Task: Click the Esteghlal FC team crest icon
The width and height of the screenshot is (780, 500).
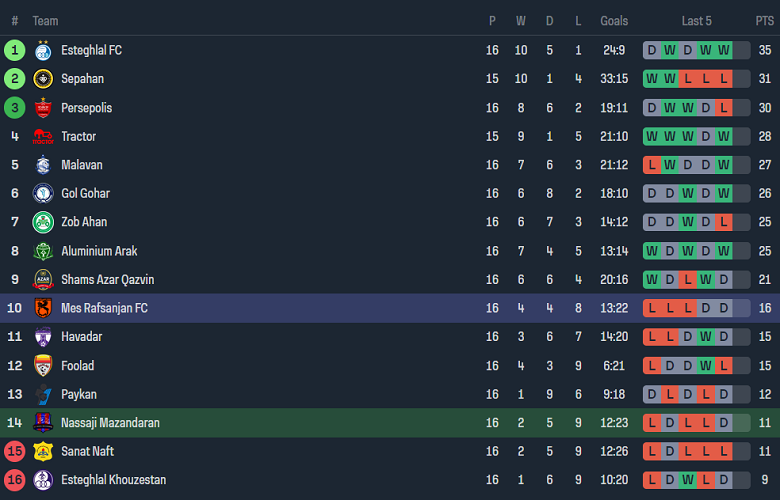Action: click(43, 50)
